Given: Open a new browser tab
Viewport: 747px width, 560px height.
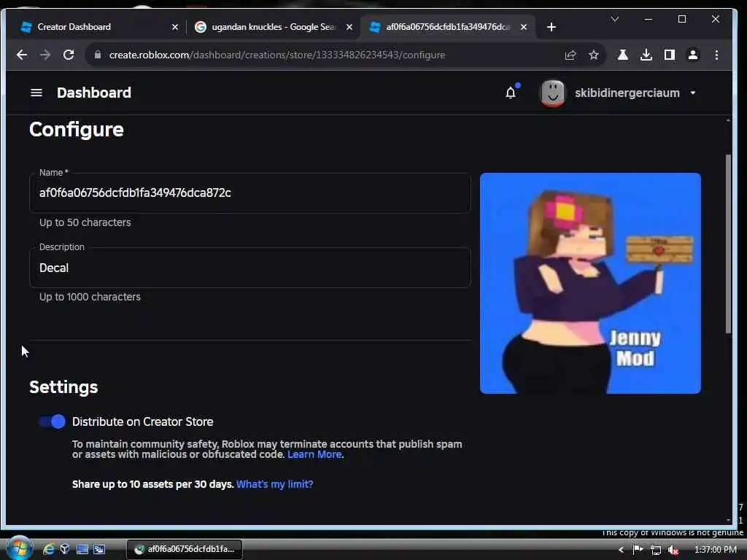Looking at the screenshot, I should [x=551, y=27].
